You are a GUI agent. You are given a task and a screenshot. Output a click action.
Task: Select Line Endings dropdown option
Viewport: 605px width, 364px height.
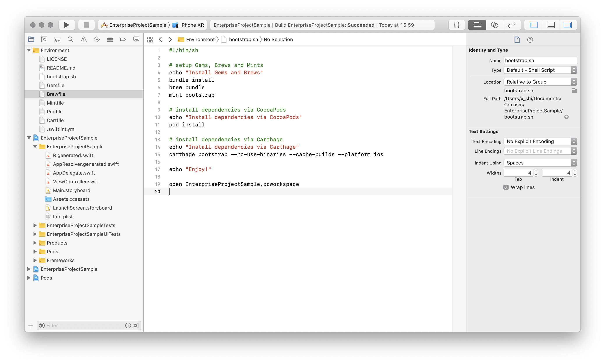coord(540,151)
